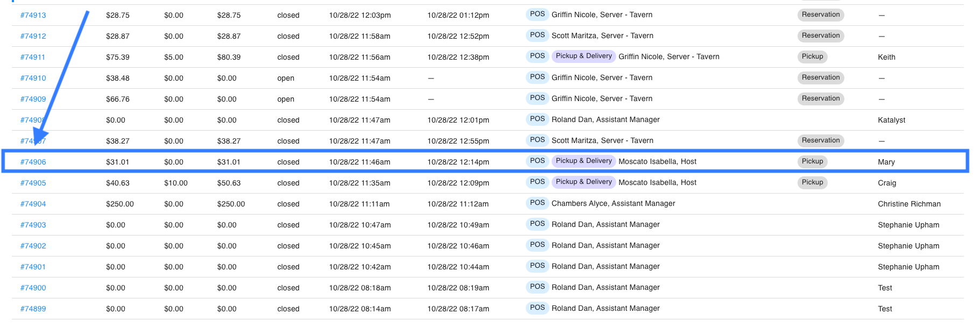
Task: Click order number #74911
Action: coord(32,57)
